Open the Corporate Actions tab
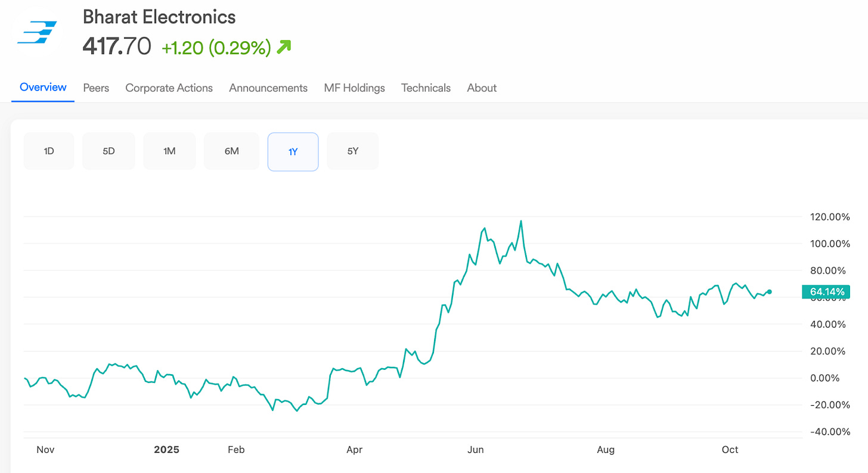868x473 pixels. tap(169, 88)
